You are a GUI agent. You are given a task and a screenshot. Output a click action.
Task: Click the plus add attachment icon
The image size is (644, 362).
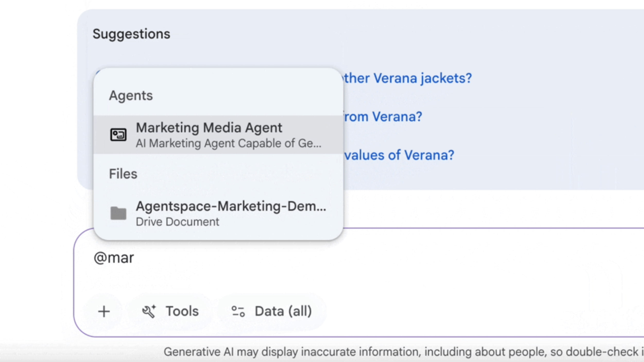click(x=104, y=312)
